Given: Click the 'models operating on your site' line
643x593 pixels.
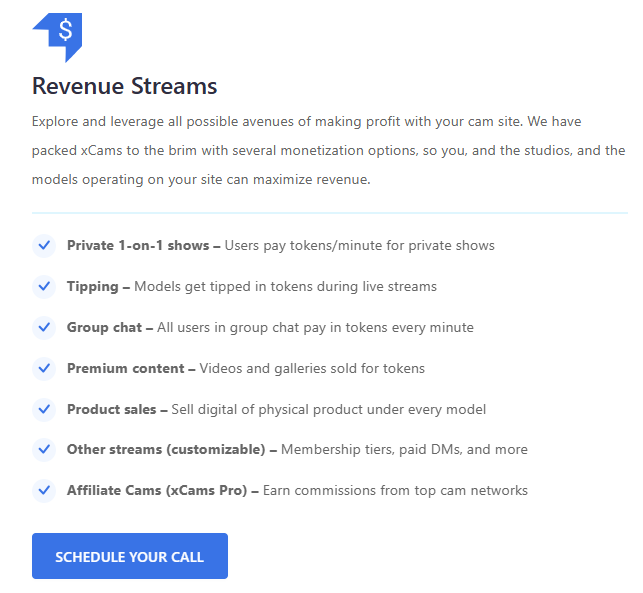Looking at the screenshot, I should point(201,180).
